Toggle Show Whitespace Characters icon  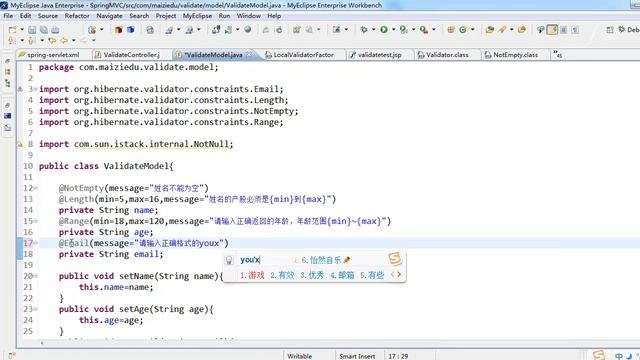click(x=575, y=29)
